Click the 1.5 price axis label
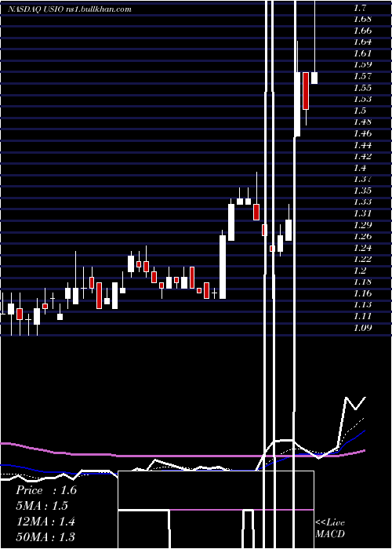Viewport: 392px width, 549px height. 359,111
